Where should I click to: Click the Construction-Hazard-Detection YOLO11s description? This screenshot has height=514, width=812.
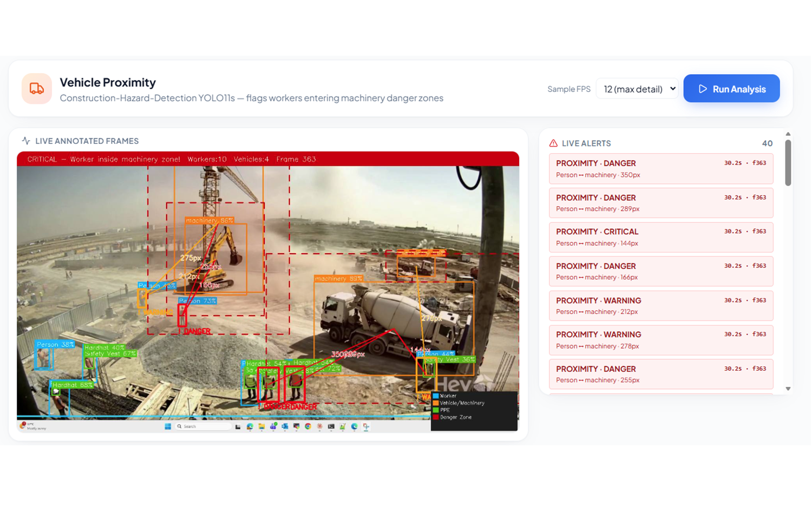[251, 98]
